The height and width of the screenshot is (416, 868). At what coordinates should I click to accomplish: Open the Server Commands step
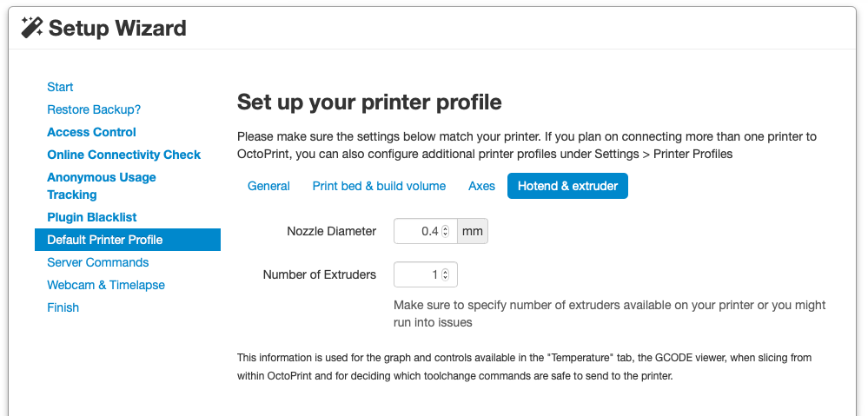click(x=97, y=262)
